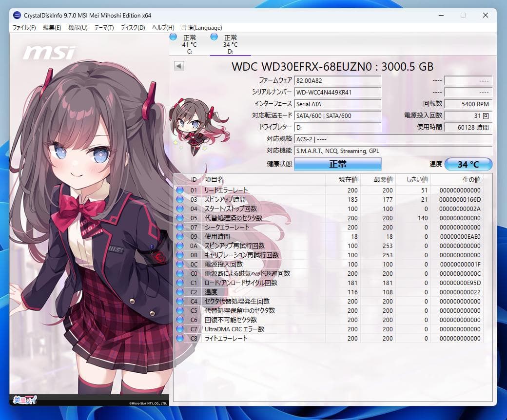Open the ファイル(F) menu

(24, 28)
